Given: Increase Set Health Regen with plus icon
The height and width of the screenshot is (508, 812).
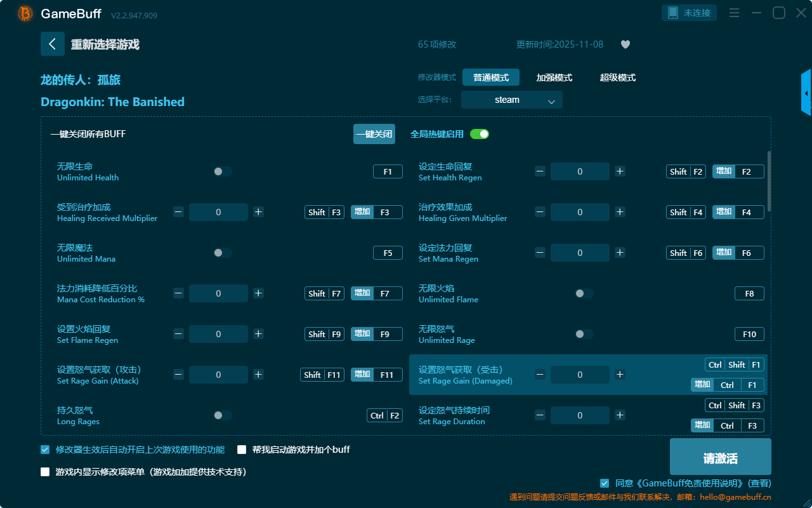Looking at the screenshot, I should [x=620, y=171].
